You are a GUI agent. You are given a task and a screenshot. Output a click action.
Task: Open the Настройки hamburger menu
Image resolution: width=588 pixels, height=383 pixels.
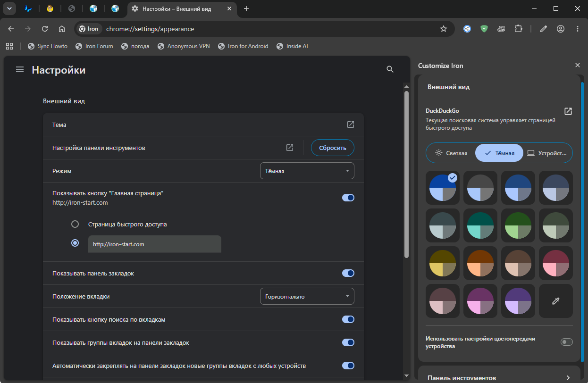[20, 70]
